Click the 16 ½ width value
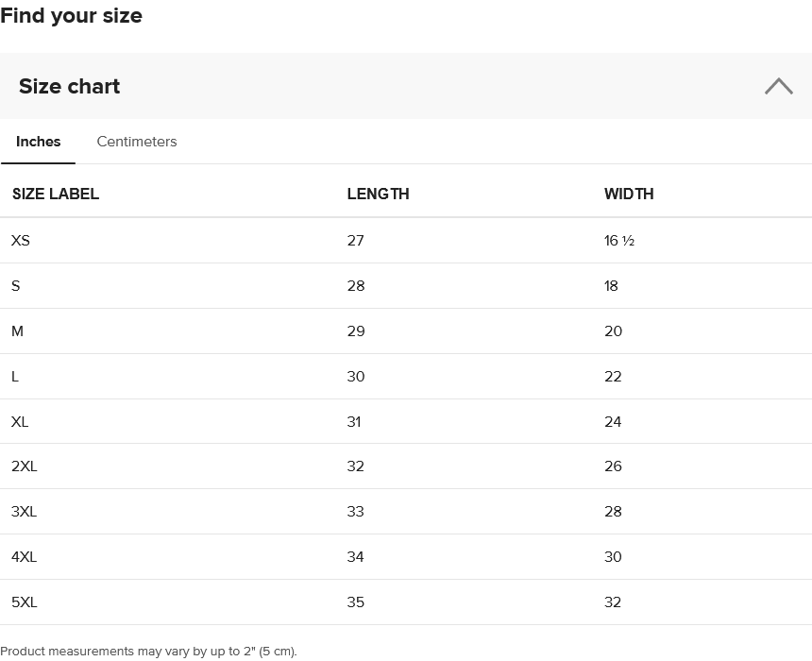Viewport: 812px width, 661px height. pyautogui.click(x=619, y=241)
